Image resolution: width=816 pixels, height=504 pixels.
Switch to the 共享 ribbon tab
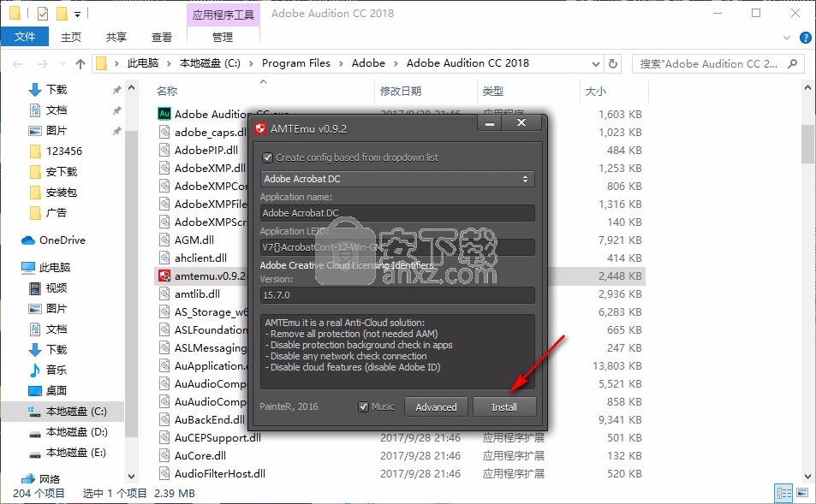pyautogui.click(x=116, y=38)
